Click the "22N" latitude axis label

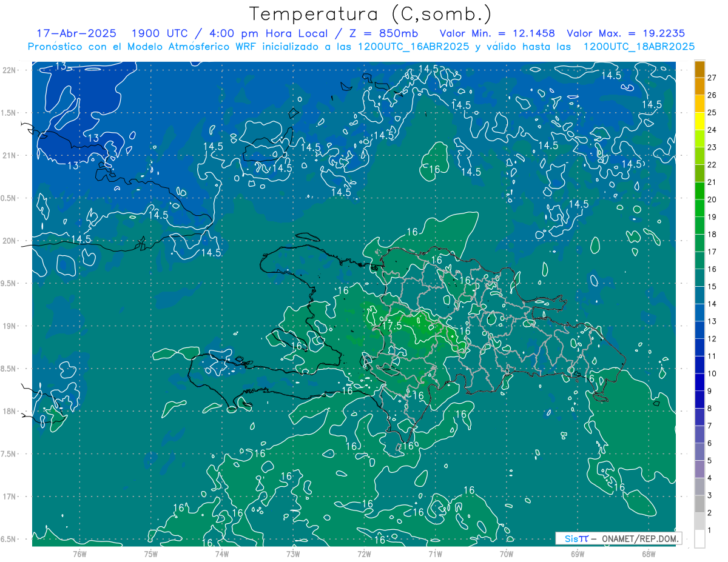pyautogui.click(x=10, y=70)
